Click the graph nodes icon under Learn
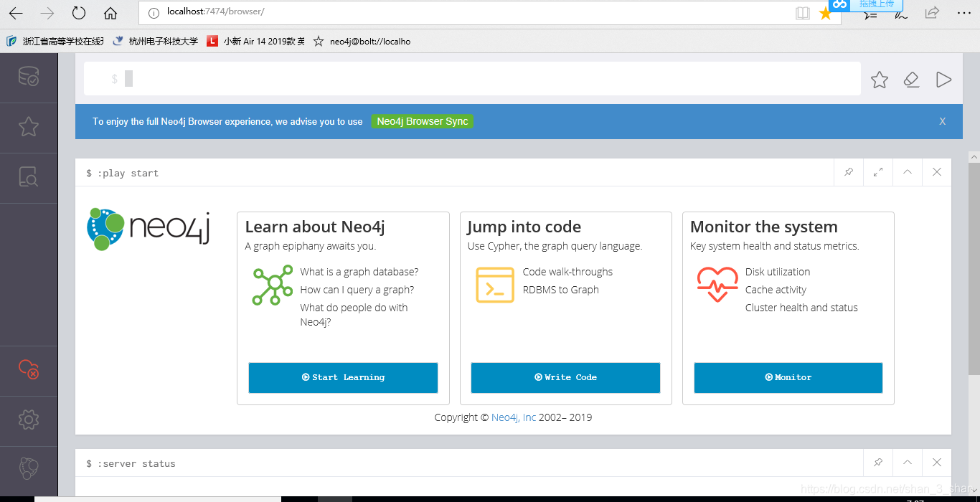Screen dimensions: 980x502 [273, 285]
